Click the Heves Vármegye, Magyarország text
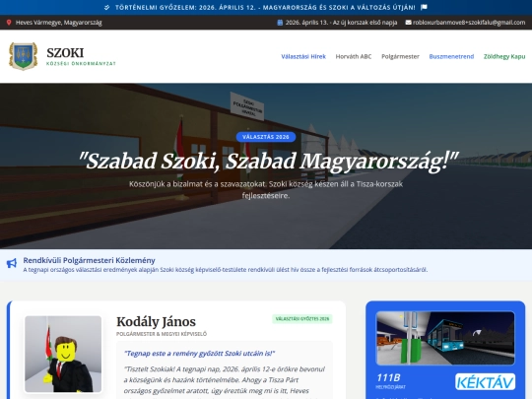Screen dimensions: 532x399 tap(59, 23)
